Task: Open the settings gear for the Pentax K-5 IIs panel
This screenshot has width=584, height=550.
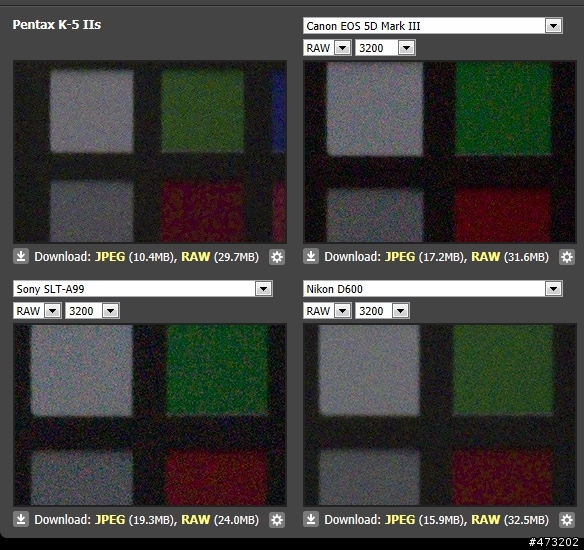Action: tap(277, 257)
